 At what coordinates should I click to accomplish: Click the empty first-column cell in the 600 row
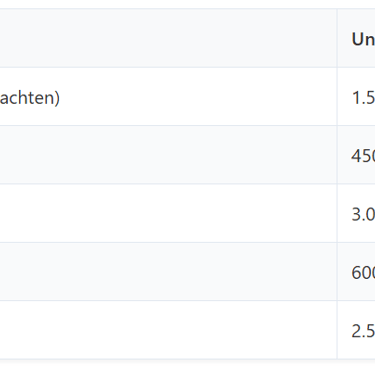[x=168, y=272]
